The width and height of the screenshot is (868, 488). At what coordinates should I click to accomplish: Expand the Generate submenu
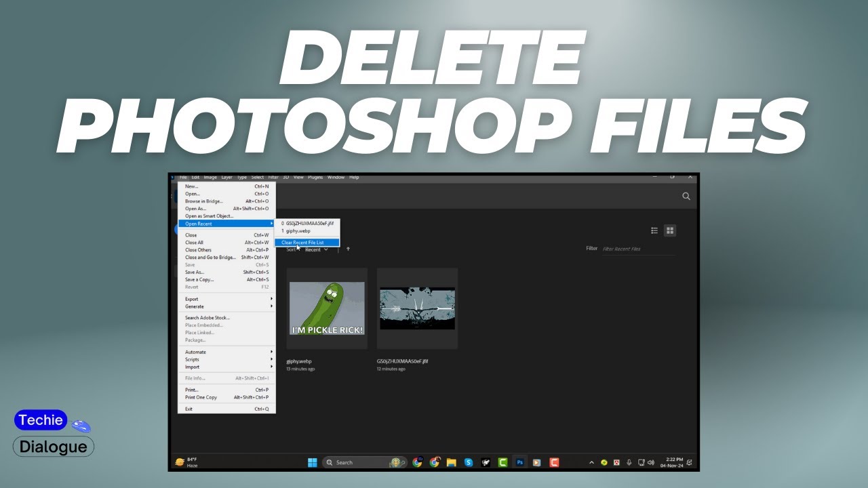pyautogui.click(x=226, y=306)
